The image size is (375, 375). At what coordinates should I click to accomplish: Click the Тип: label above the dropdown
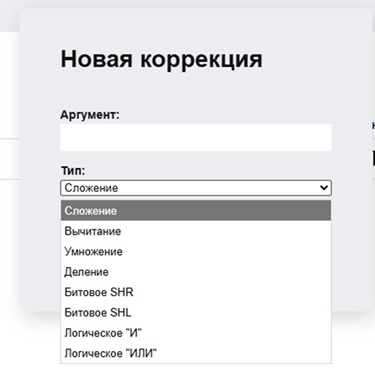tap(73, 170)
